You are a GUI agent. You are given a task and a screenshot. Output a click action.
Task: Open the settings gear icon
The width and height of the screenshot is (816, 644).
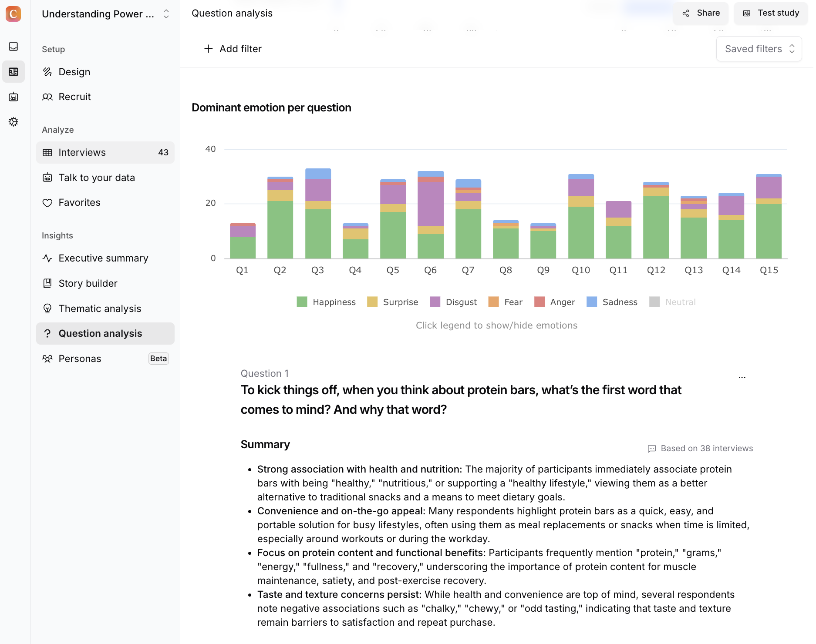(13, 122)
